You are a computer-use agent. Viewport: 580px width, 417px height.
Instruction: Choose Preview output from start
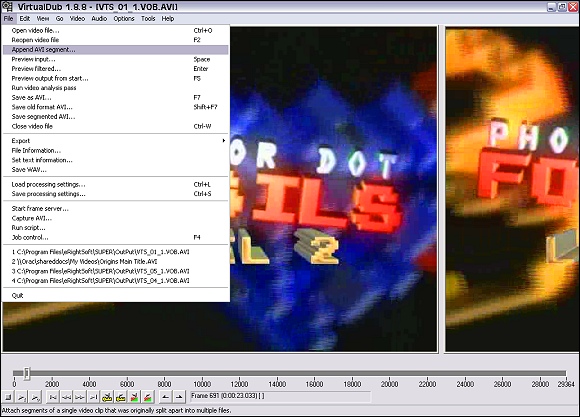point(115,78)
